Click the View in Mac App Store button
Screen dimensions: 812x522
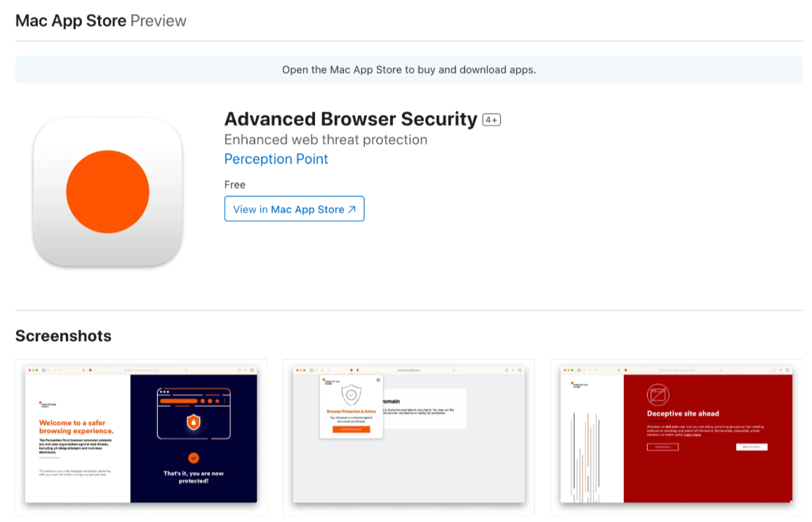pos(294,208)
